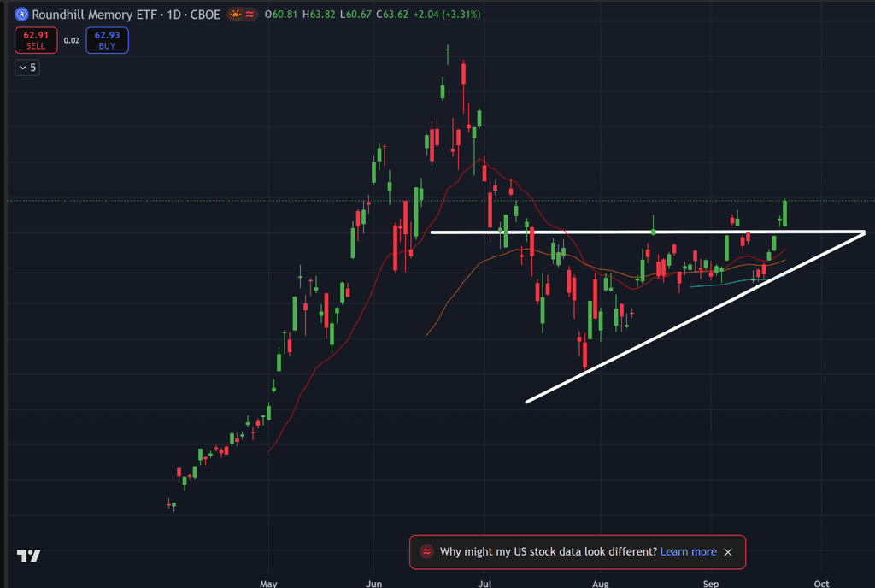Open the Learn more link in notice
Image resolution: width=875 pixels, height=588 pixels.
[688, 552]
